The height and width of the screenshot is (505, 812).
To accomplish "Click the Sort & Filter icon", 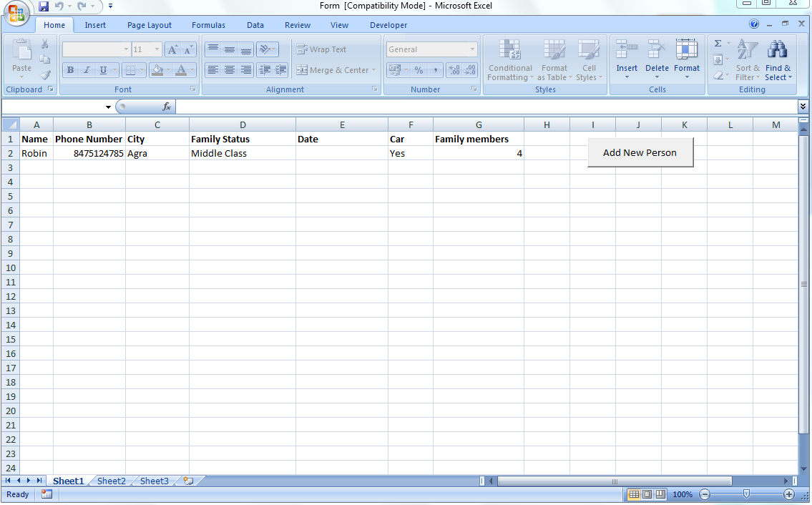I will pos(748,62).
